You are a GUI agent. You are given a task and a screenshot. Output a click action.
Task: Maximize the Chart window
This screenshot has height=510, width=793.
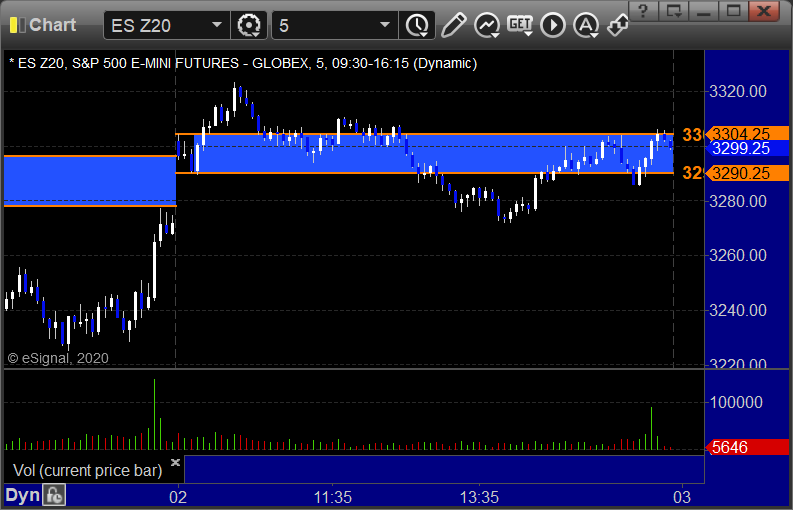tap(733, 11)
